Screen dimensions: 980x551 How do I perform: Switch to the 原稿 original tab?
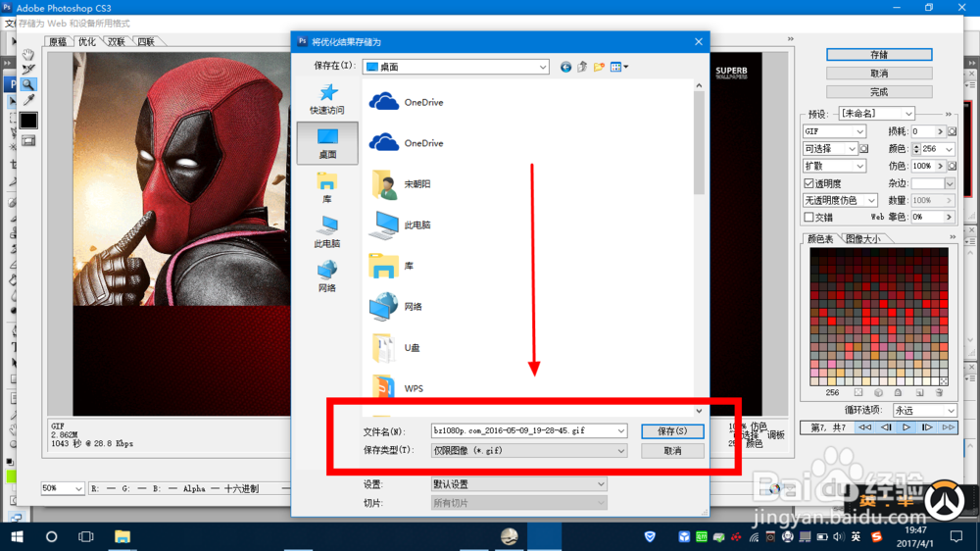point(58,42)
